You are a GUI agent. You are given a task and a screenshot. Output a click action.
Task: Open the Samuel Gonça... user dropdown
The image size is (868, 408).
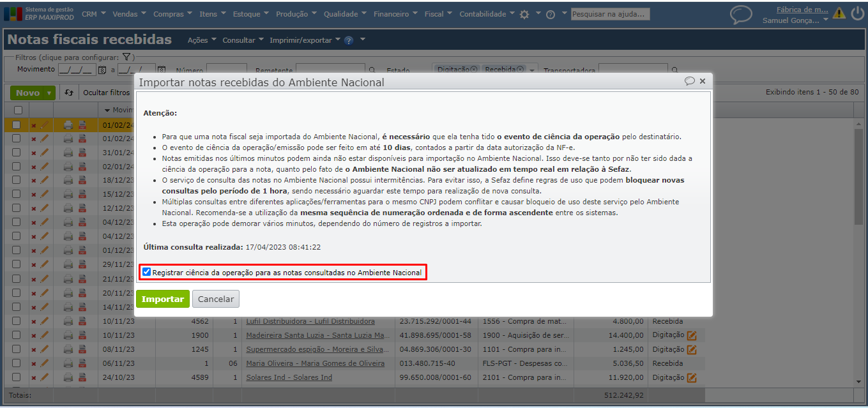pos(796,20)
